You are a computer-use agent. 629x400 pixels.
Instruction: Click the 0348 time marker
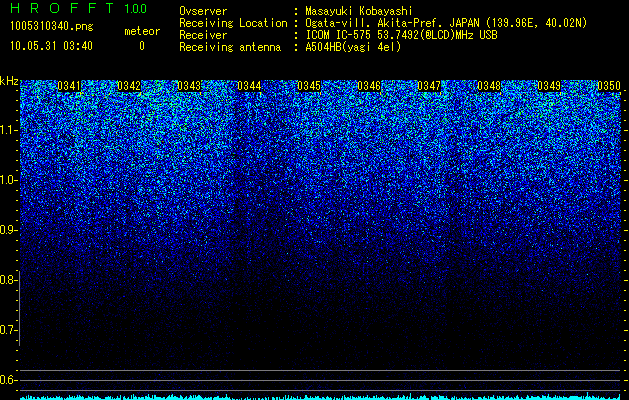pyautogui.click(x=489, y=86)
